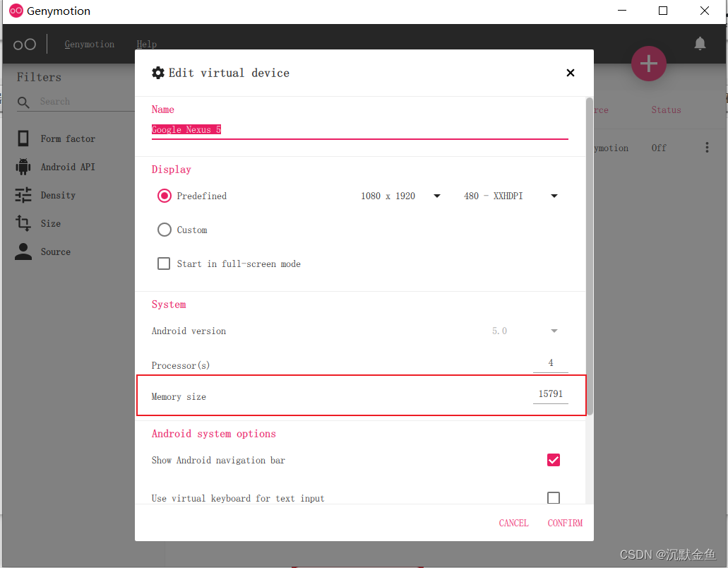Viewport: 728px width, 568px height.
Task: Click the Display section heading
Action: pos(172,170)
